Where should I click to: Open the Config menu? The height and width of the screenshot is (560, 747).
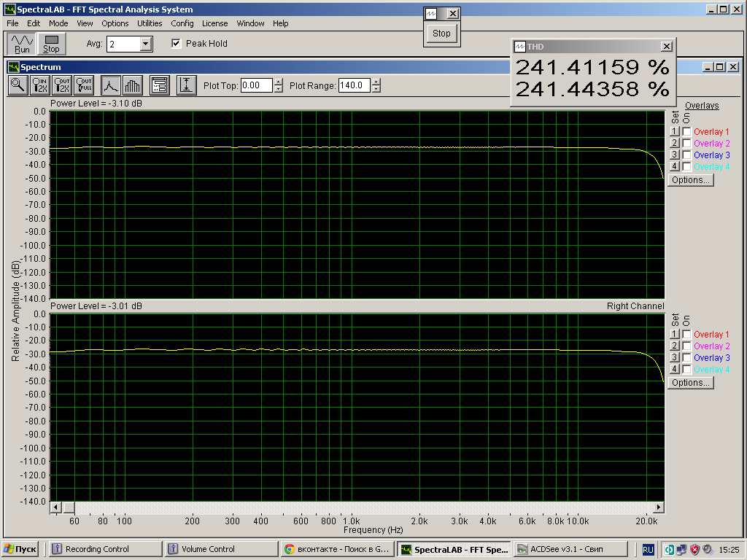182,23
